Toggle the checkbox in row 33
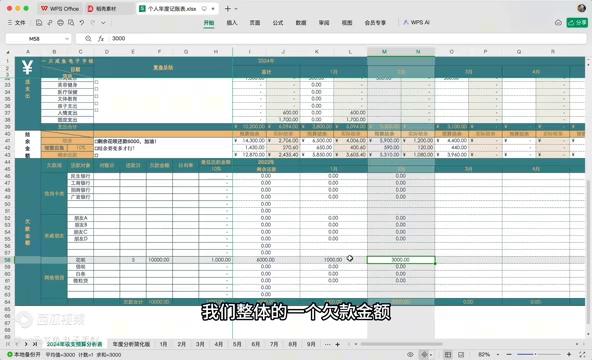The width and height of the screenshot is (592, 360). (x=97, y=82)
